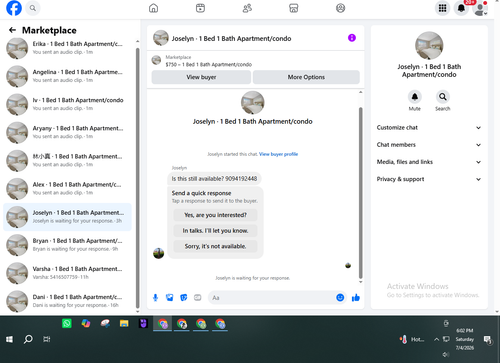Open Iv conversation in chat list

68,104
